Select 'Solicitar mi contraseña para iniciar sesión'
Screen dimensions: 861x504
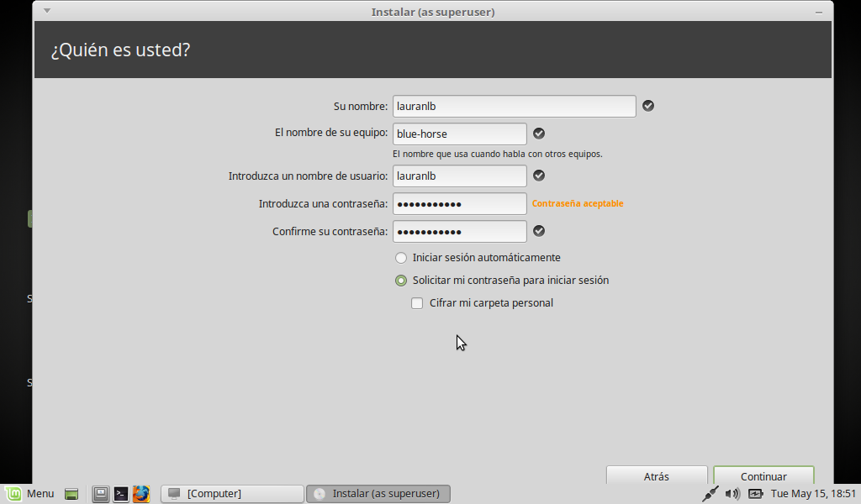coord(401,281)
